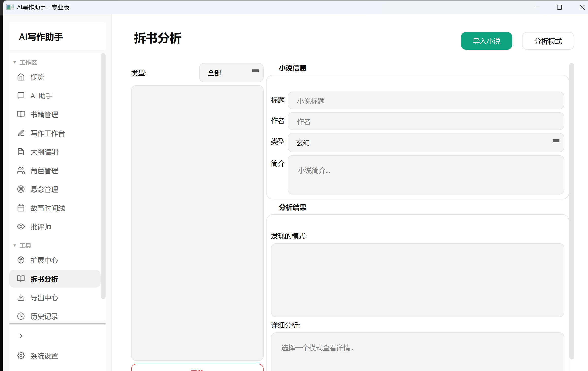
Task: Click the open book icon for 书籍管理
Action: point(21,114)
